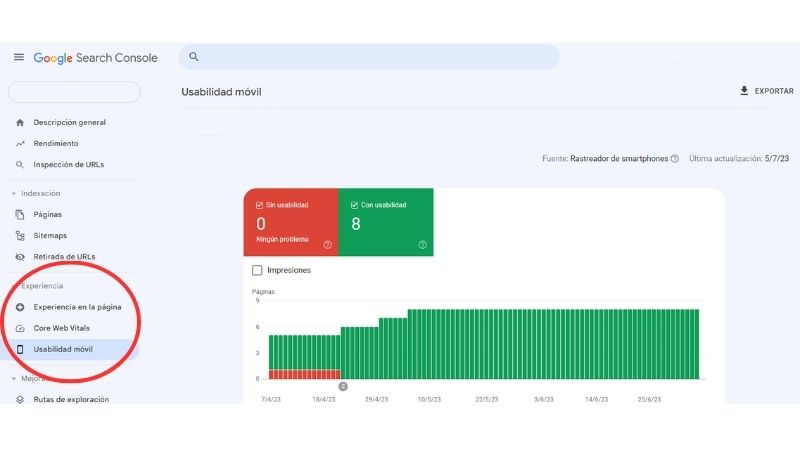The image size is (800, 450).
Task: Click the Experiencia section header
Action: pyautogui.click(x=42, y=286)
